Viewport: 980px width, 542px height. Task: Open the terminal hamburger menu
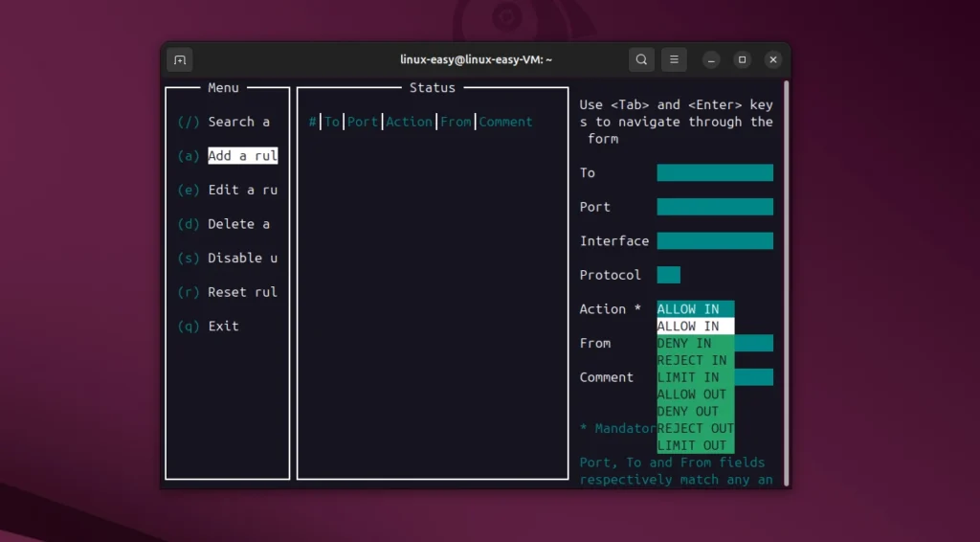coord(674,60)
